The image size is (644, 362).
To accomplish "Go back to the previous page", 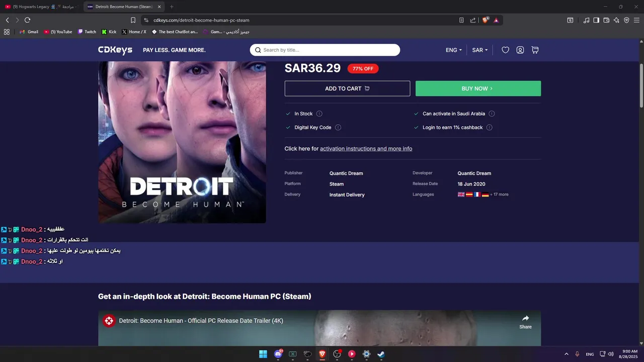I will pyautogui.click(x=7, y=20).
